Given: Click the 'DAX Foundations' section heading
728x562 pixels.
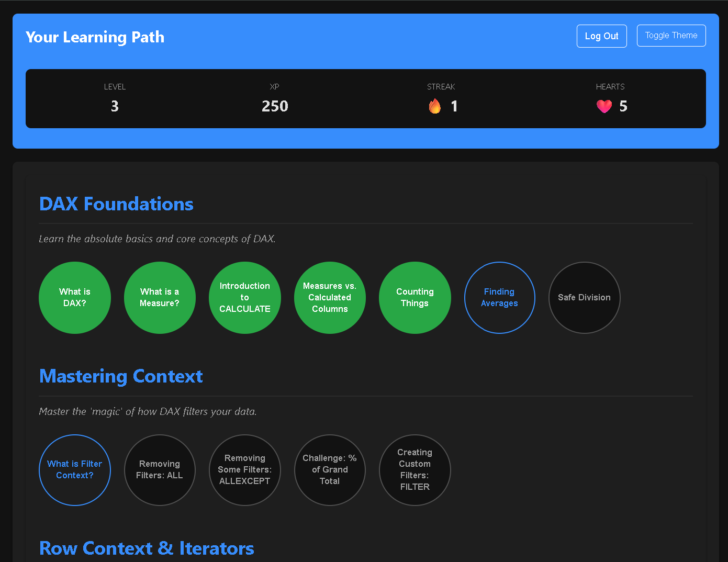Looking at the screenshot, I should tap(116, 204).
